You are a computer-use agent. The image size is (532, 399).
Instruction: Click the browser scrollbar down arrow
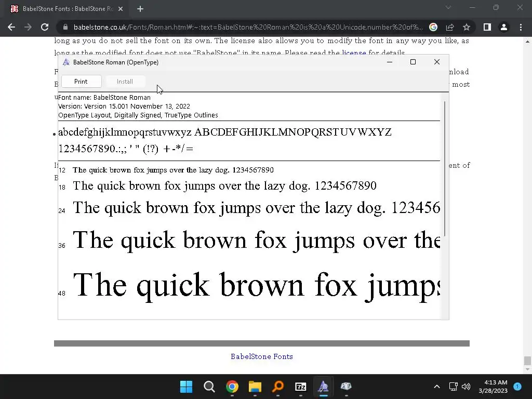tap(527, 369)
